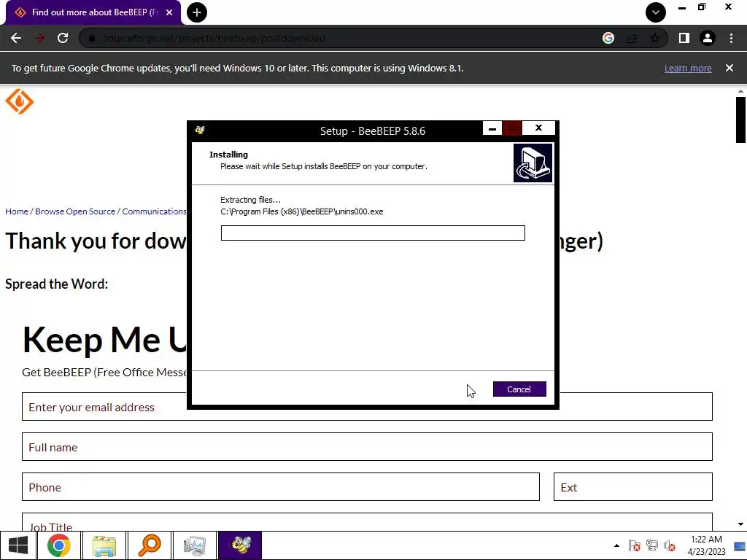
Task: Click the Ext input field
Action: pyautogui.click(x=632, y=486)
